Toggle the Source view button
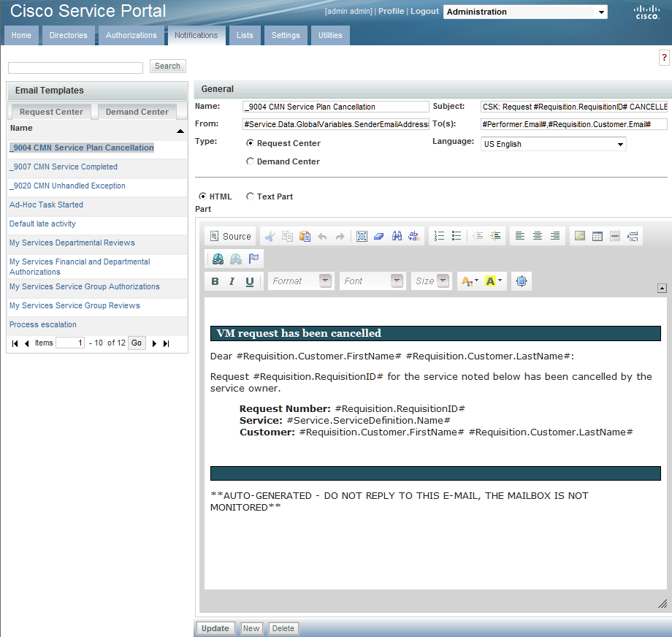Image resolution: width=672 pixels, height=637 pixels. [x=231, y=236]
